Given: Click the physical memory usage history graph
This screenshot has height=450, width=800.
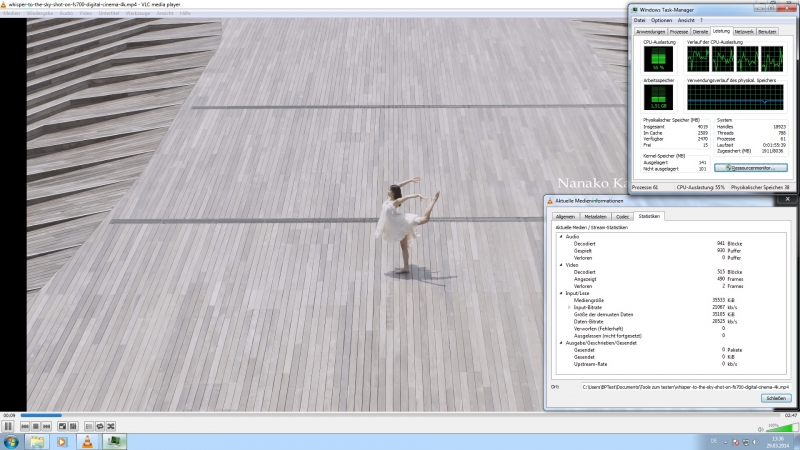Looking at the screenshot, I should [x=735, y=97].
